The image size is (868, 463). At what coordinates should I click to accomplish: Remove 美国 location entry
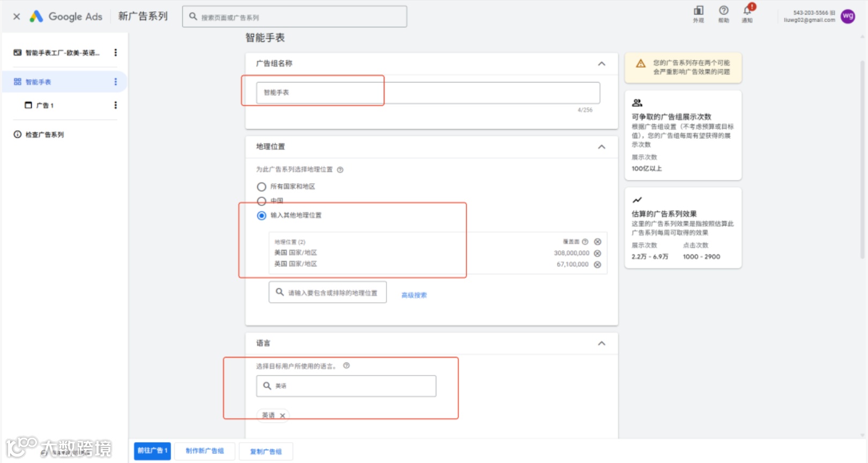pyautogui.click(x=598, y=253)
